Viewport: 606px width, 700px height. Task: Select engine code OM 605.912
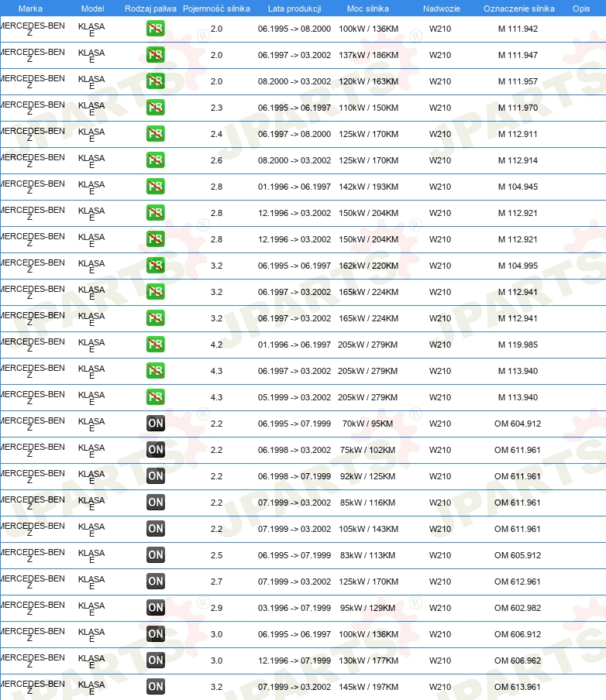(x=518, y=555)
